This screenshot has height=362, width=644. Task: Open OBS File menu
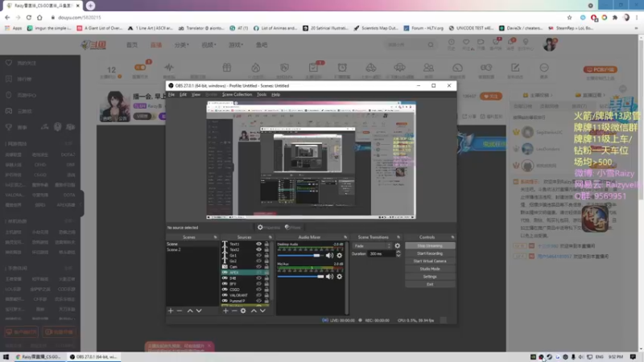click(171, 94)
